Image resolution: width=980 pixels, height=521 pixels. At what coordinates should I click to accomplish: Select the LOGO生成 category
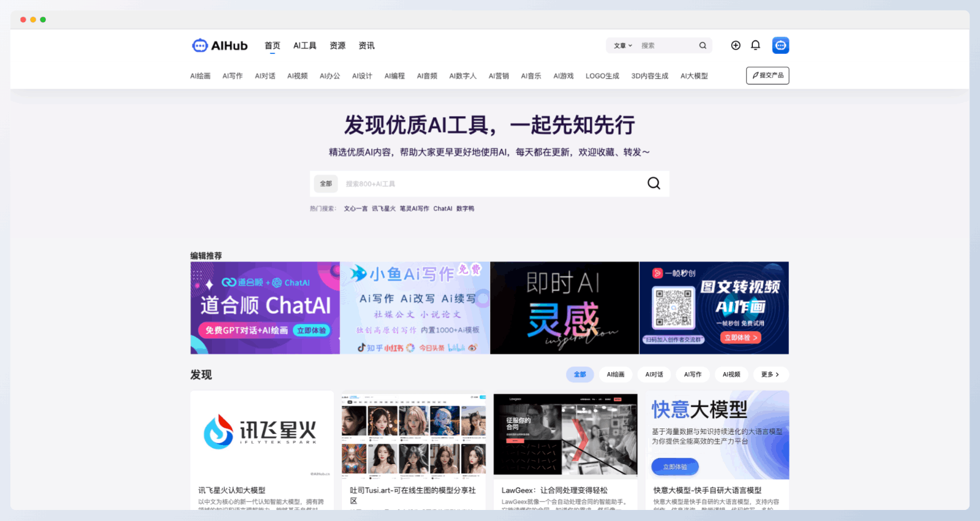tap(602, 76)
